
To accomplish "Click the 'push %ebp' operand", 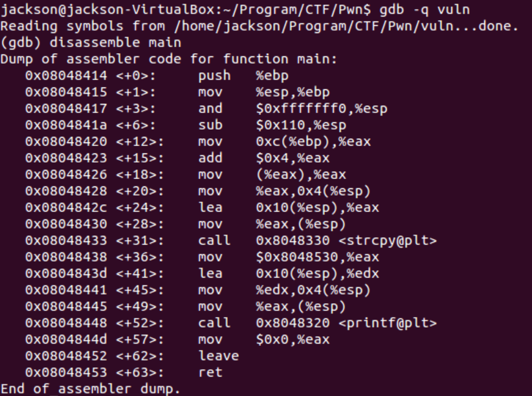I will [x=272, y=76].
